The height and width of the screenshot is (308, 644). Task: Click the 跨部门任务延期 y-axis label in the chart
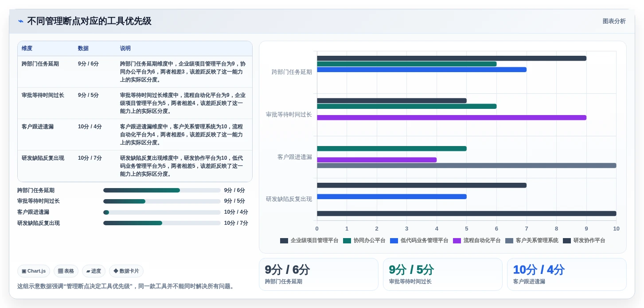click(292, 72)
